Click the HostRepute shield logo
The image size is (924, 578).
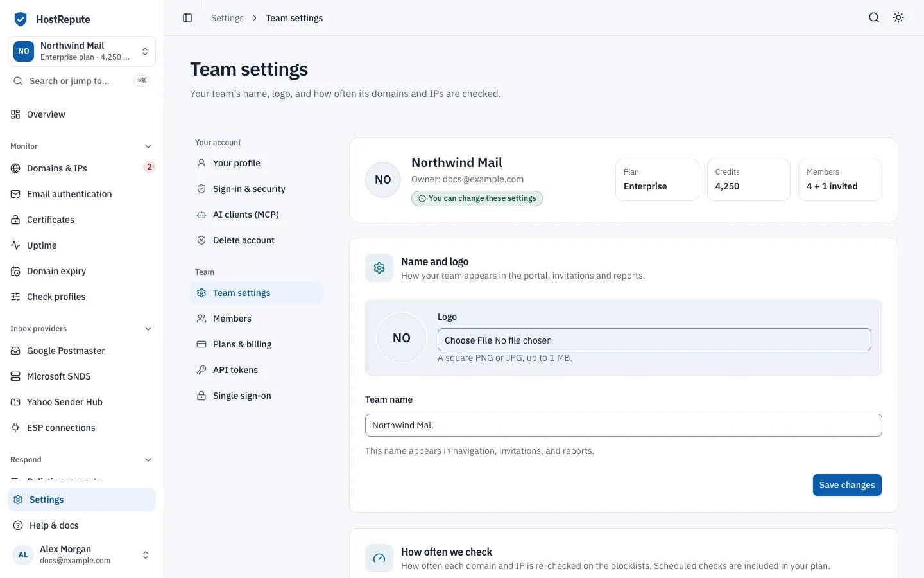coord(21,19)
